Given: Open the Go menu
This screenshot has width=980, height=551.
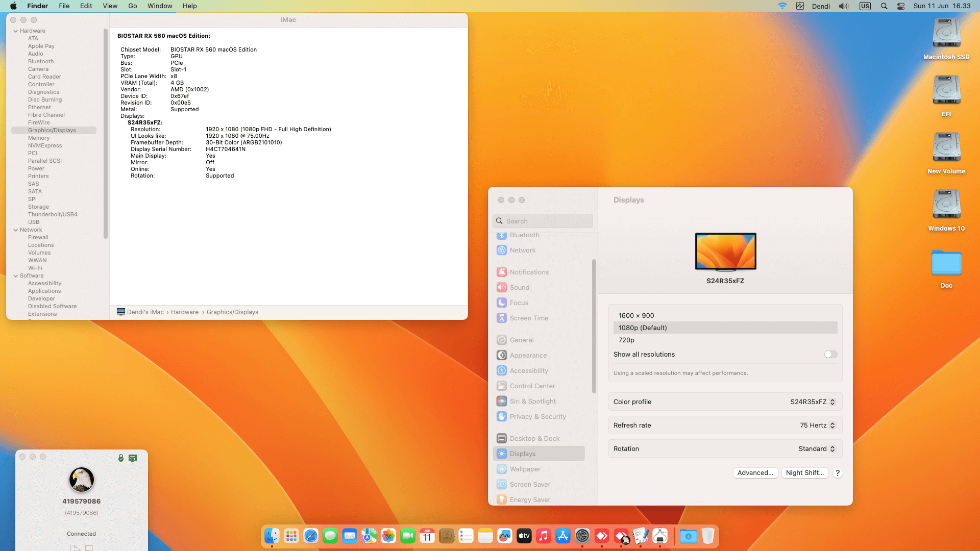Looking at the screenshot, I should click(133, 6).
